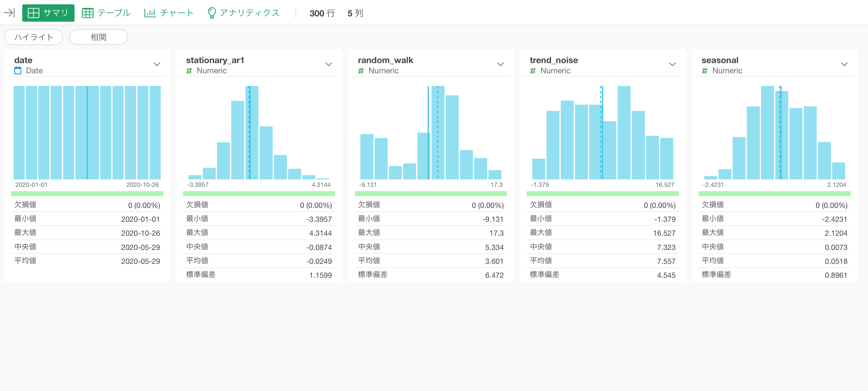Screen dimensions: 868x391
Task: Click the bar chart icon in toolbar
Action: (150, 13)
